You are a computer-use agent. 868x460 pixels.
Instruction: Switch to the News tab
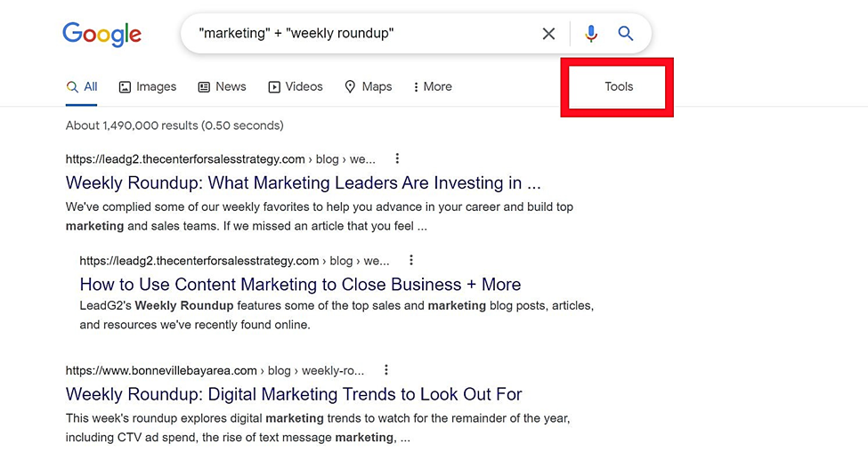tap(222, 87)
